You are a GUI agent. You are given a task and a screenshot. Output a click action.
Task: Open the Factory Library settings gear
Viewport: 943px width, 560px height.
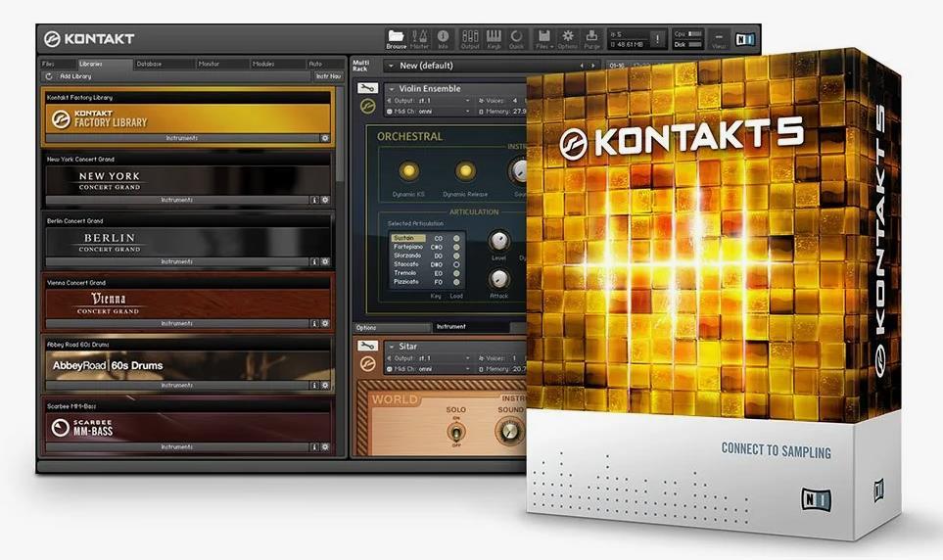(x=324, y=139)
